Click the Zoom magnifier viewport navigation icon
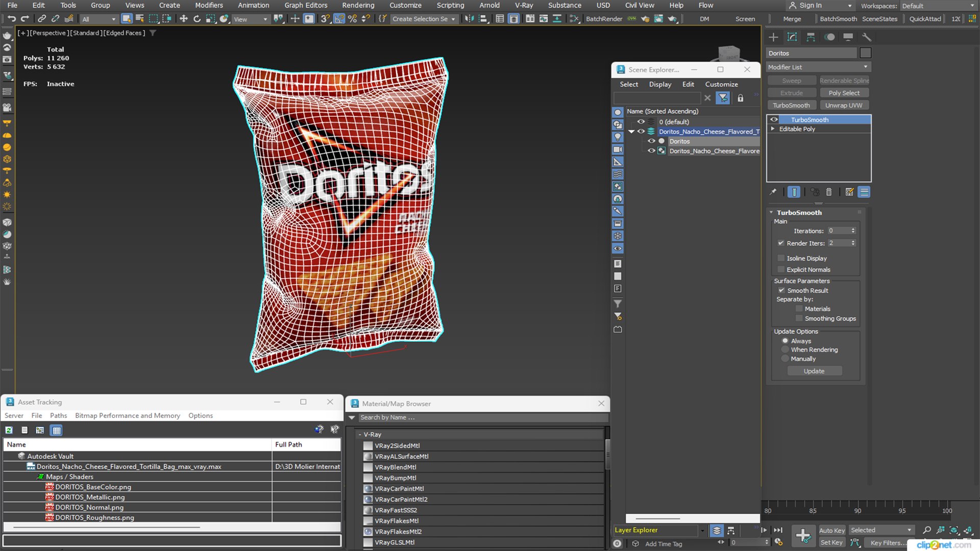The height and width of the screenshot is (551, 980). [x=927, y=530]
